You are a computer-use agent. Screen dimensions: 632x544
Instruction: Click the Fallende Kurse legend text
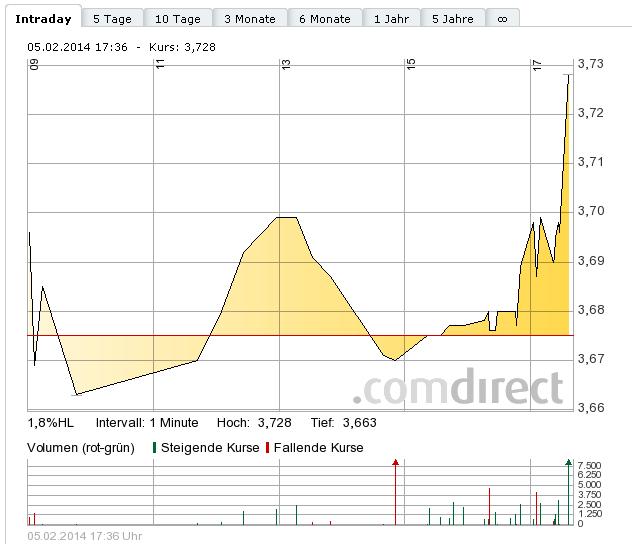(318, 448)
